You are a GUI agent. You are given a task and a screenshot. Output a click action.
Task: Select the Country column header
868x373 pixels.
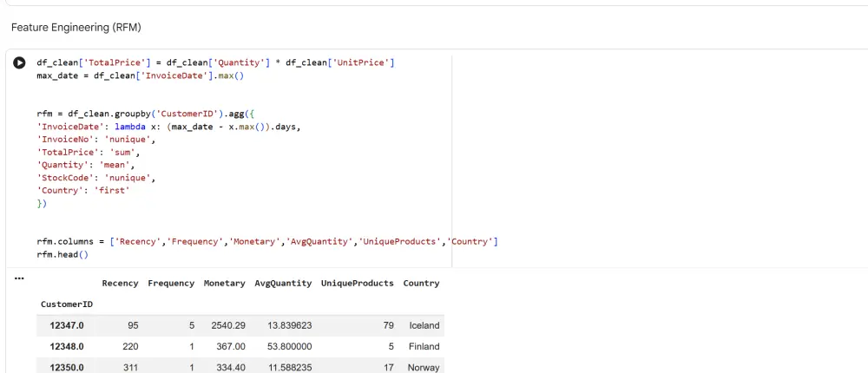click(421, 284)
